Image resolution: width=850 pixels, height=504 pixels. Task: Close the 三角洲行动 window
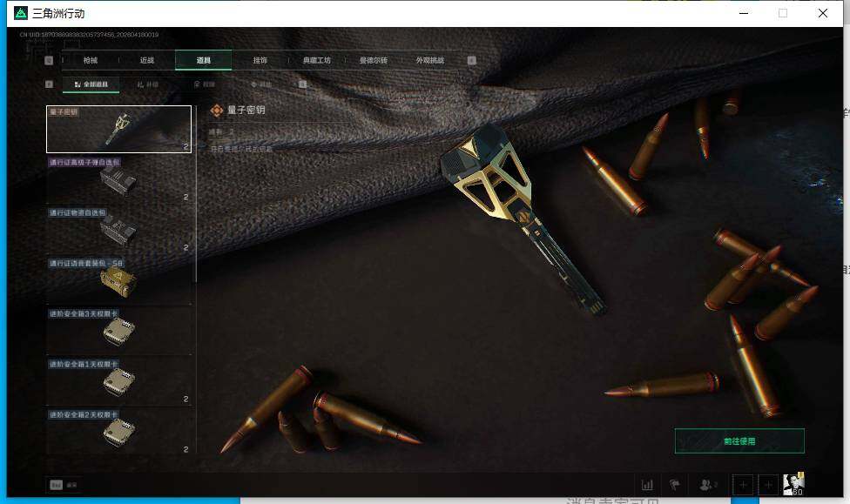tap(822, 13)
